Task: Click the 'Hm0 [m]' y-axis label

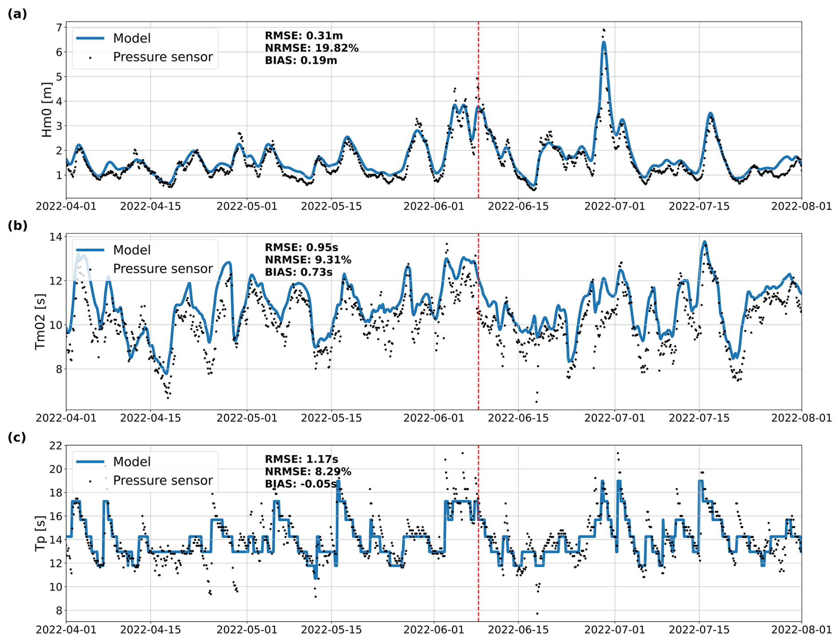Action: coord(47,110)
